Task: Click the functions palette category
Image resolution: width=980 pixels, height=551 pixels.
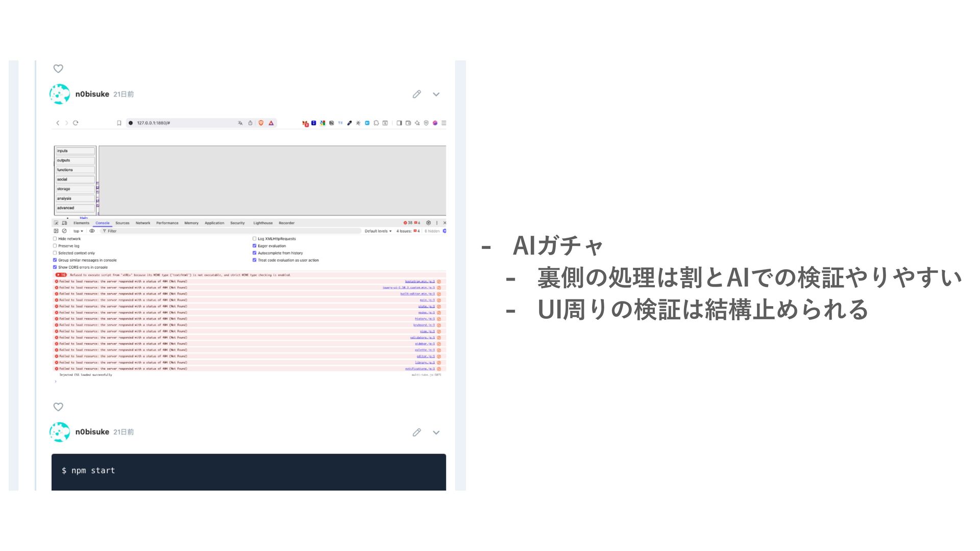Action: pyautogui.click(x=75, y=170)
